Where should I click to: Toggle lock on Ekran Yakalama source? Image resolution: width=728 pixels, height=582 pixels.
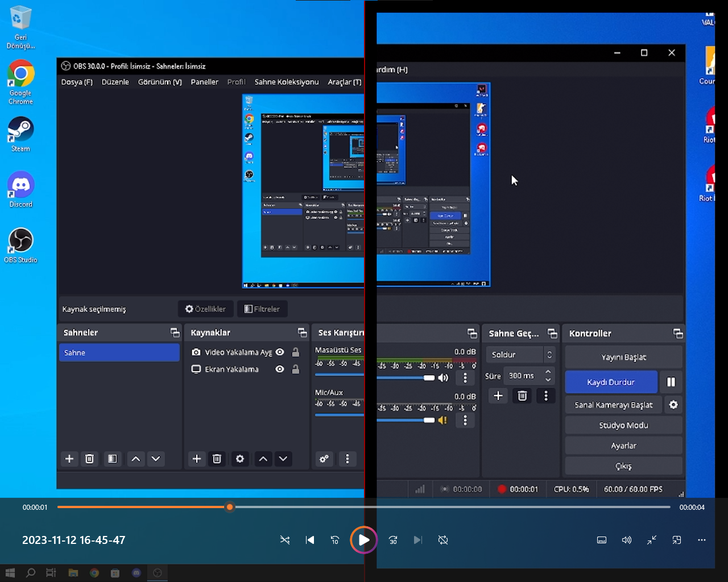pyautogui.click(x=296, y=369)
